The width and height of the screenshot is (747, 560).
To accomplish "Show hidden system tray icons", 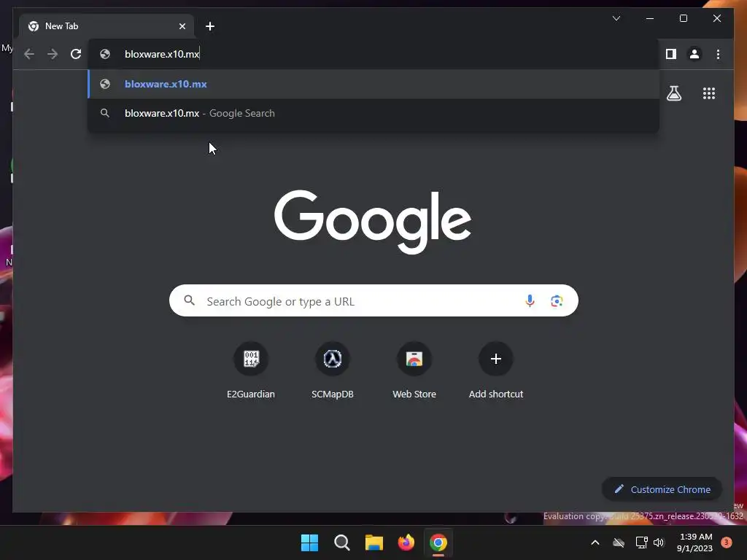I will point(595,542).
